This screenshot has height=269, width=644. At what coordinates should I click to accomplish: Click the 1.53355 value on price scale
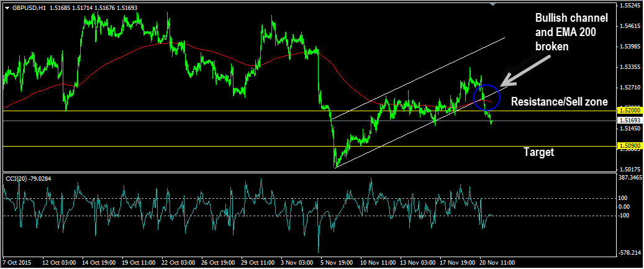pyautogui.click(x=630, y=67)
